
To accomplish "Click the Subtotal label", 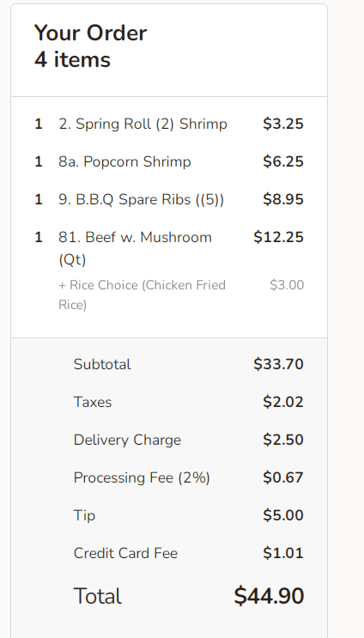I will point(102,364).
